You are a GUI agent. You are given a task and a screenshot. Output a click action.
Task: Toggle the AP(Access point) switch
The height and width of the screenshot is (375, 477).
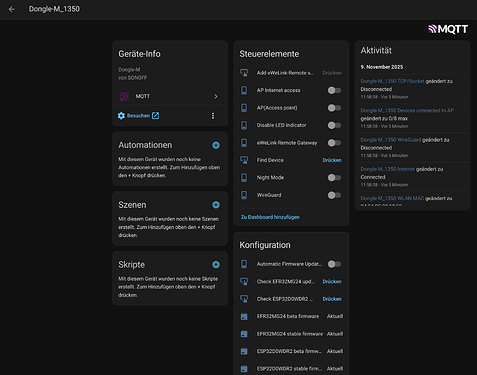point(334,108)
